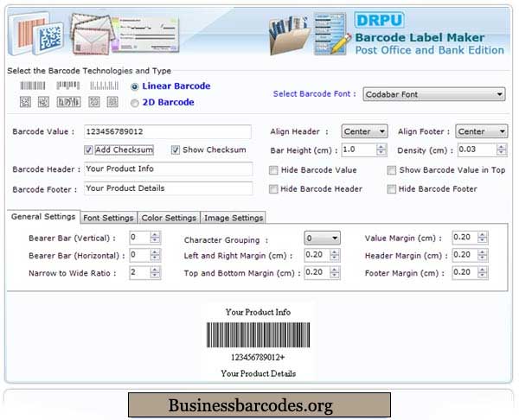Enable Hide Barcode Header checkbox

click(x=273, y=189)
